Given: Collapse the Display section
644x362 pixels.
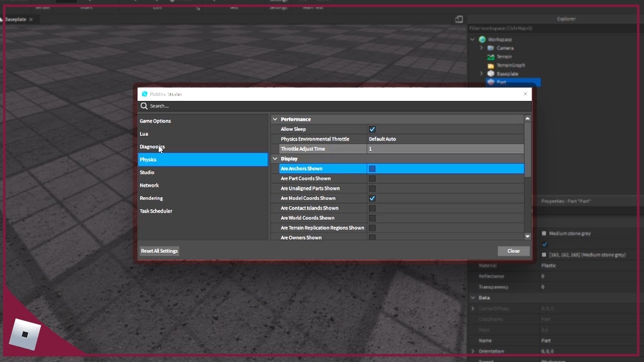Looking at the screenshot, I should pos(275,159).
